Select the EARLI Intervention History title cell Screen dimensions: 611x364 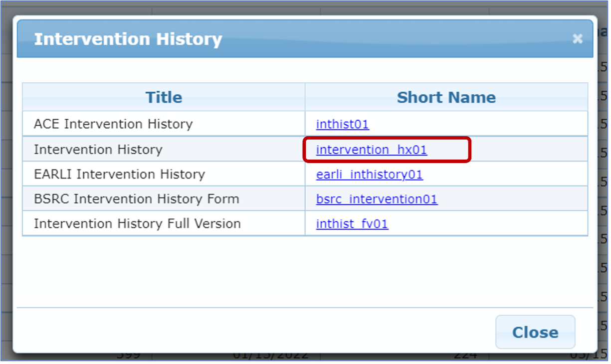[119, 175]
